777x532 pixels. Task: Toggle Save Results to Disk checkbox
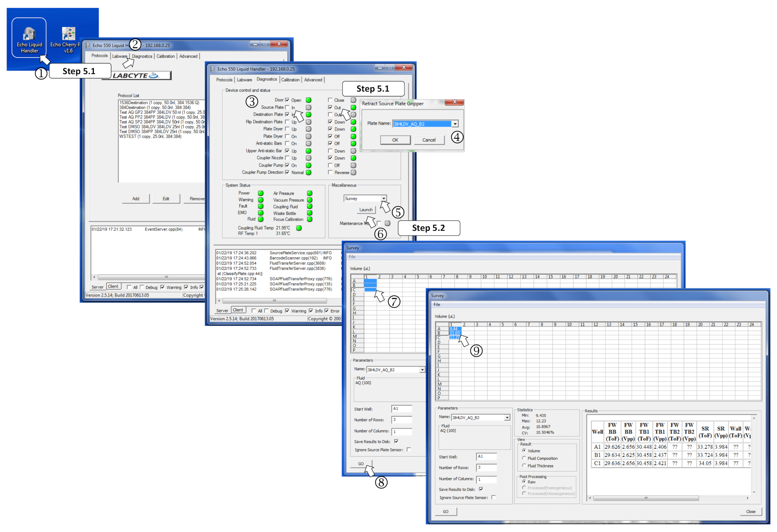(481, 489)
